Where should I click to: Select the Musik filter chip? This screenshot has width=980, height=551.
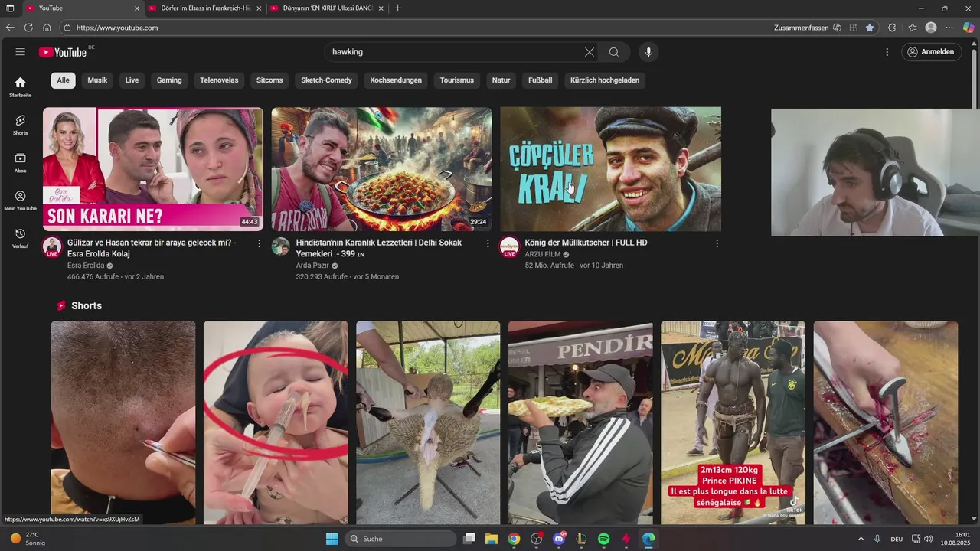[x=97, y=80]
